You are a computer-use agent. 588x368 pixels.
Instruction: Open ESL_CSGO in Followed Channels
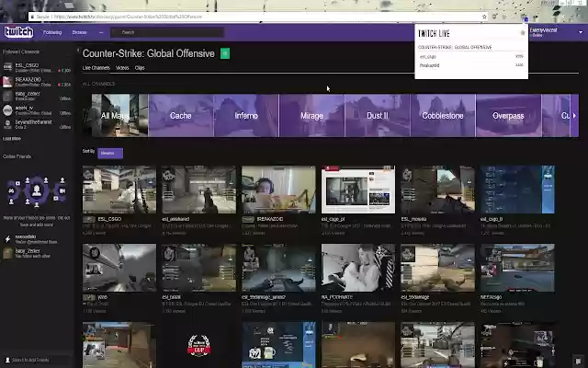(x=37, y=67)
